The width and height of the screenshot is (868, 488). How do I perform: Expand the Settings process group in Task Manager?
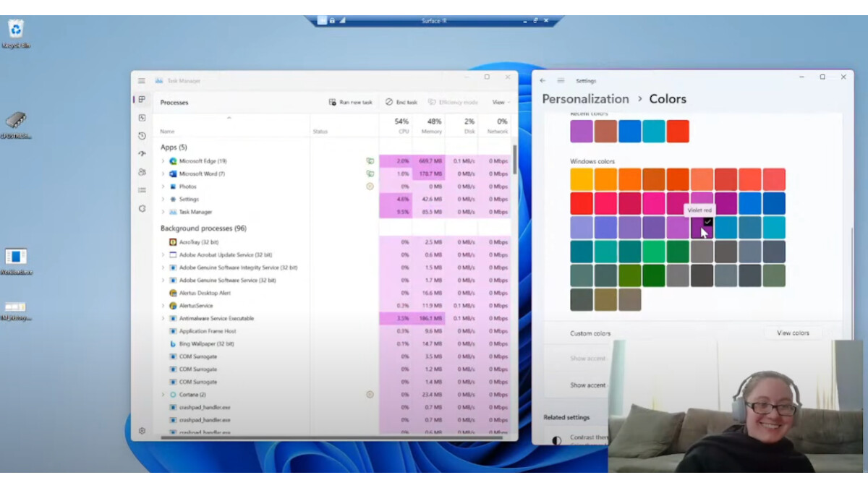coord(163,199)
